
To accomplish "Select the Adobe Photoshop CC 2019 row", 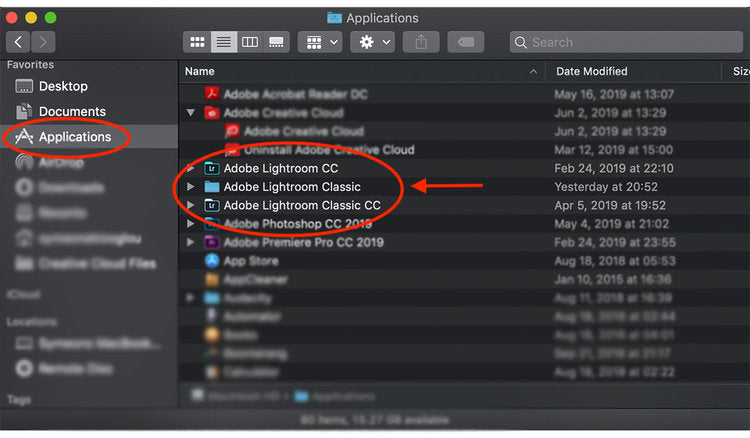I will 464,224.
